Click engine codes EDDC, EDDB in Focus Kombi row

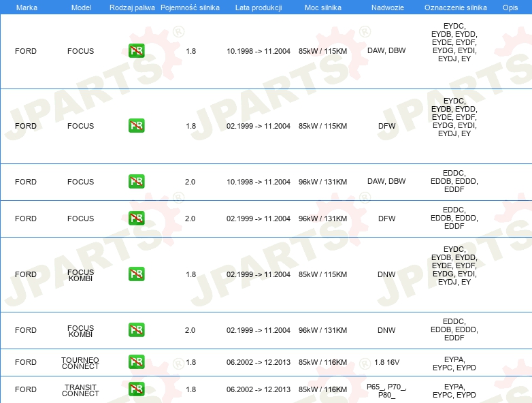click(x=454, y=329)
